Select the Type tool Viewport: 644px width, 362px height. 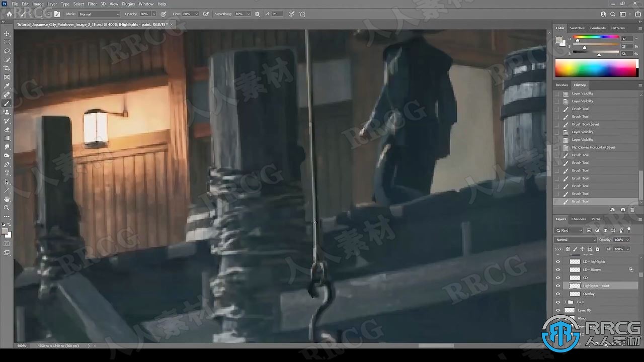[7, 173]
